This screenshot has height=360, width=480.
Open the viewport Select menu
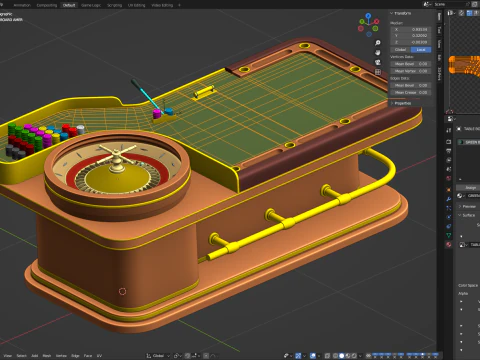[x=22, y=356]
